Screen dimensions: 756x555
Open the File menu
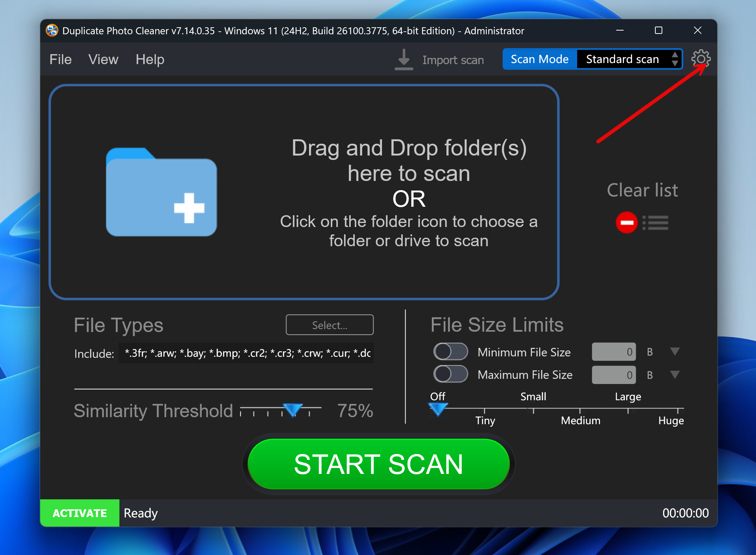coord(60,59)
